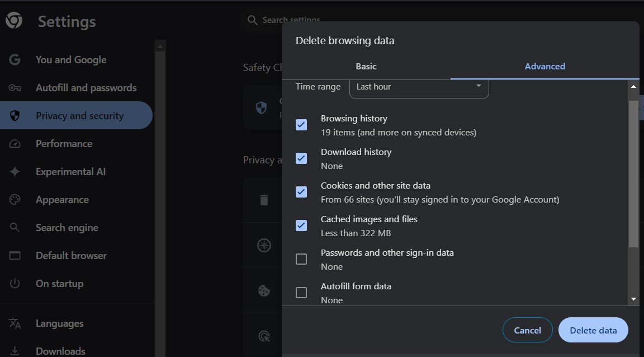Open the Time range dropdown

tap(419, 88)
